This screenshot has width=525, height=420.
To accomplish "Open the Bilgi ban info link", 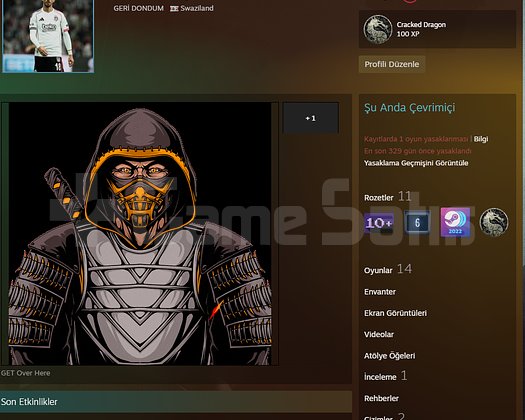I will pyautogui.click(x=481, y=139).
